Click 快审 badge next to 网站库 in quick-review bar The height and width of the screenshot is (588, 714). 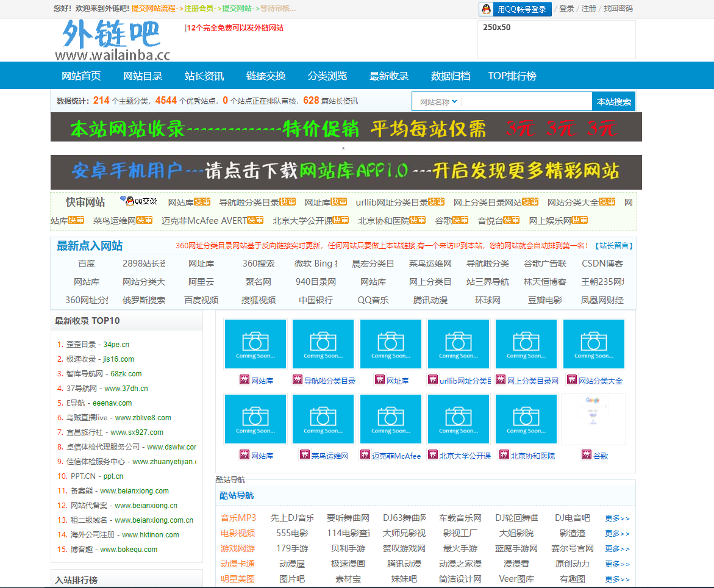pos(202,202)
